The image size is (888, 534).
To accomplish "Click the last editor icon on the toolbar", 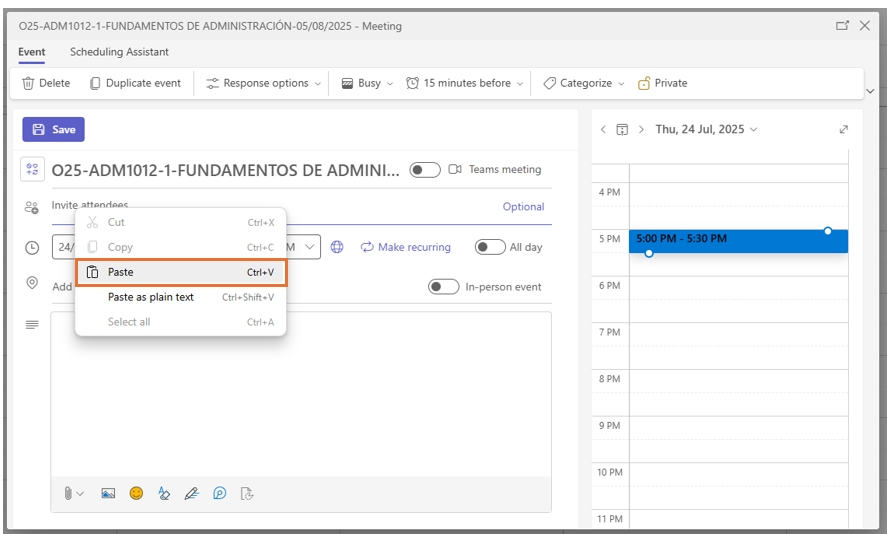I will pyautogui.click(x=247, y=494).
